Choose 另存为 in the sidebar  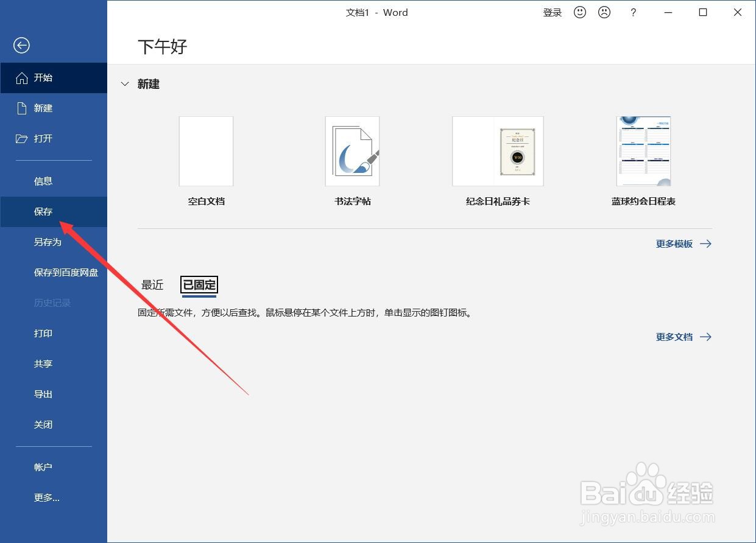click(54, 242)
